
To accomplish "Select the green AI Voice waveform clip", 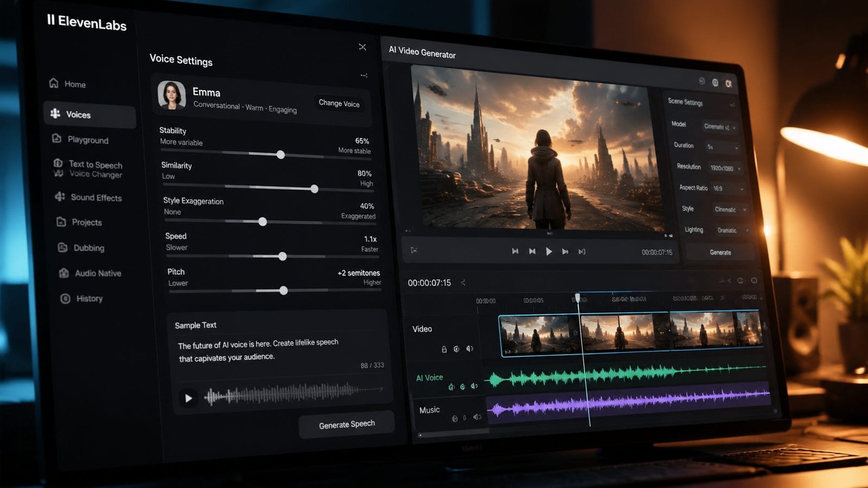I will [627, 375].
